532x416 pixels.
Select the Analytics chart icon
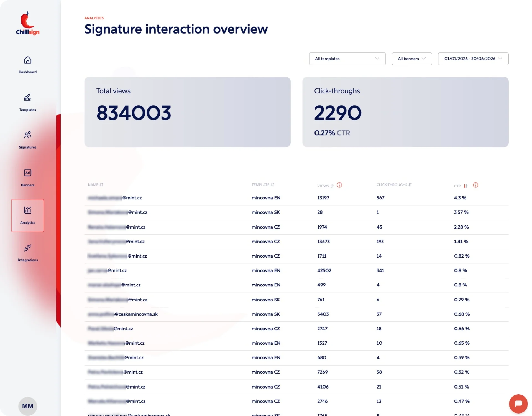coord(27,210)
